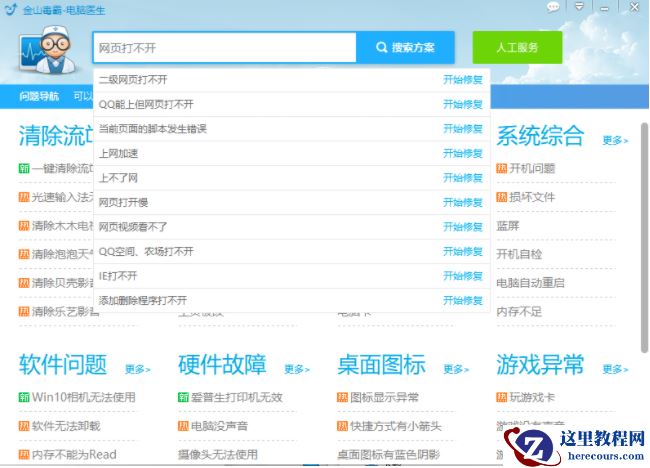The width and height of the screenshot is (650, 468).
Task: Select suggestion IE打不开
Action: tap(118, 276)
